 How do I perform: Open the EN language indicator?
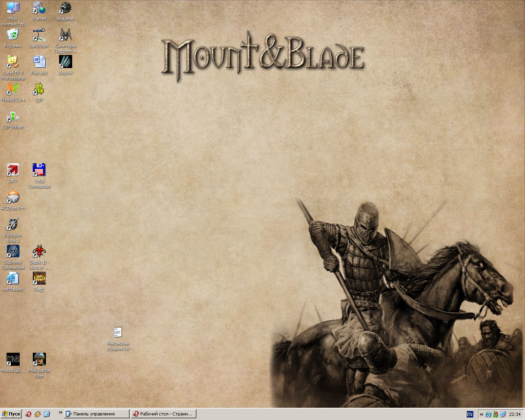pyautogui.click(x=470, y=414)
